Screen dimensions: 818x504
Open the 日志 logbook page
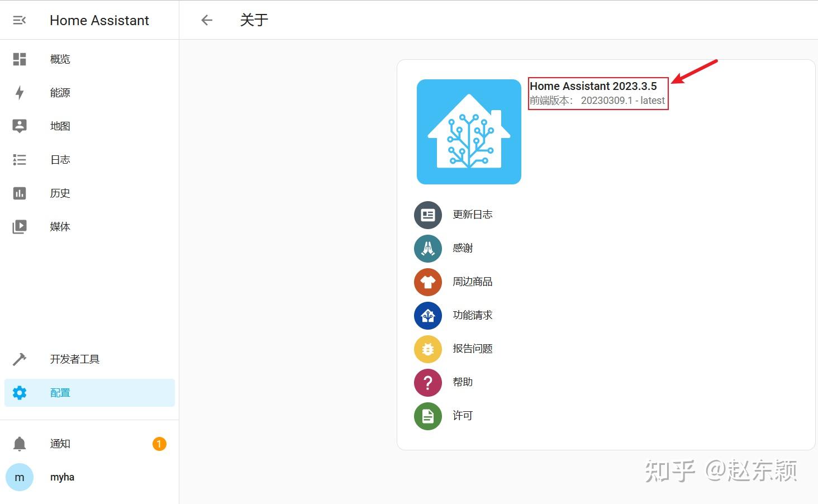point(89,160)
